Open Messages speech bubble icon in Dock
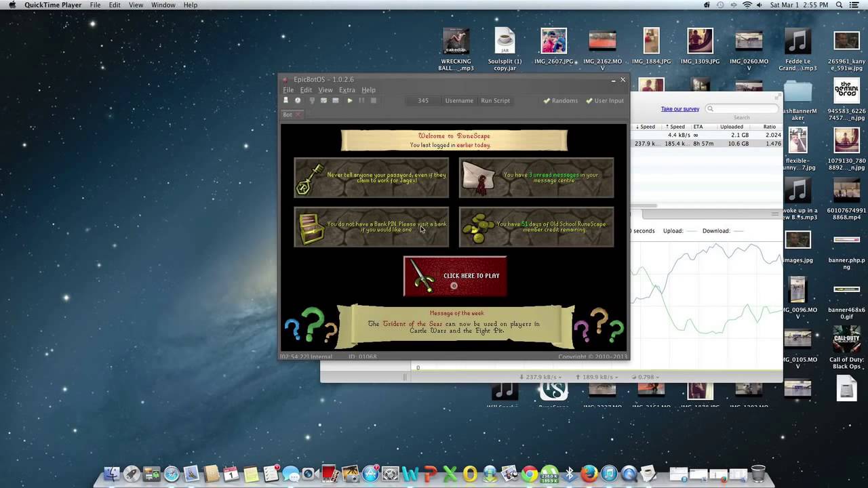Screen dimensions: 868x488 point(290,474)
